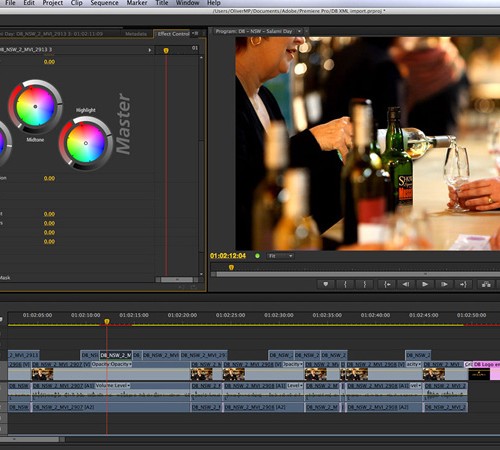Open the Edit menu

coord(29,3)
